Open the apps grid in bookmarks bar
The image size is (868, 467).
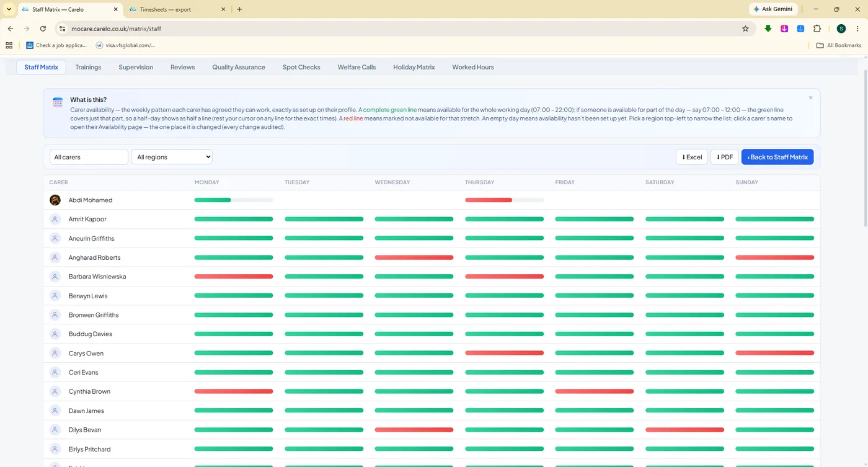coord(9,45)
